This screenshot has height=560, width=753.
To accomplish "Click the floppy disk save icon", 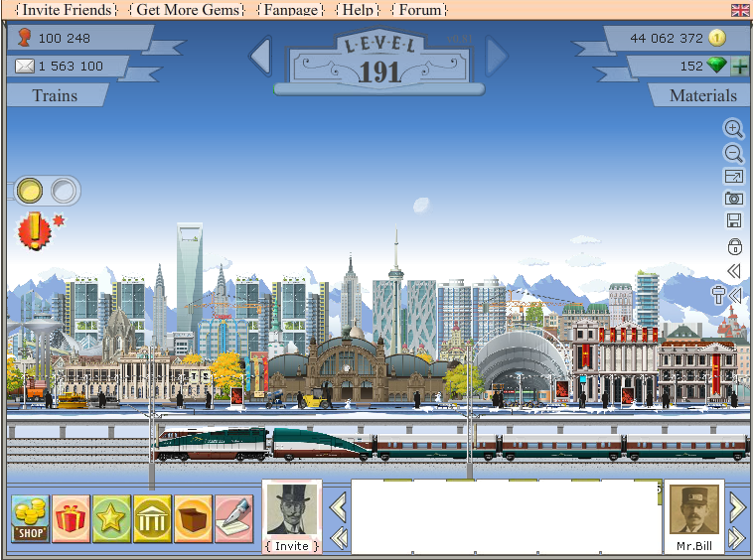I will tap(733, 221).
